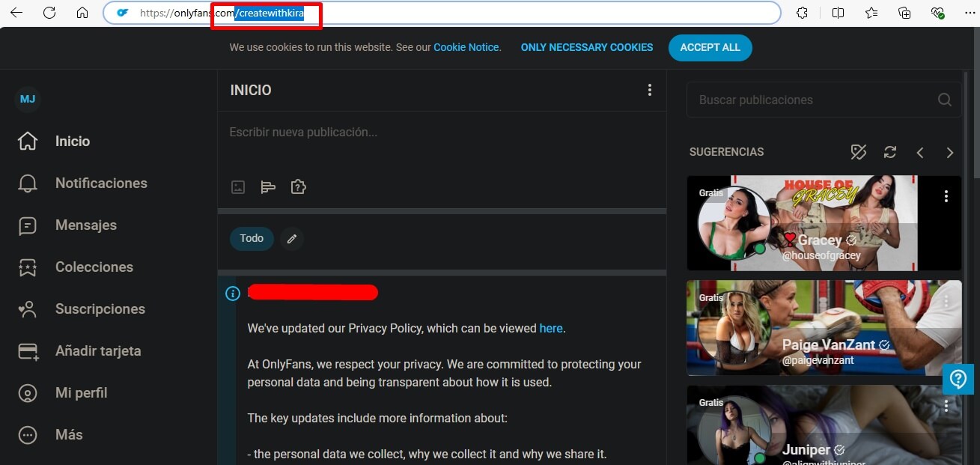Image resolution: width=980 pixels, height=465 pixels.
Task: Open the Juniper suggestion card
Action: tap(824, 425)
